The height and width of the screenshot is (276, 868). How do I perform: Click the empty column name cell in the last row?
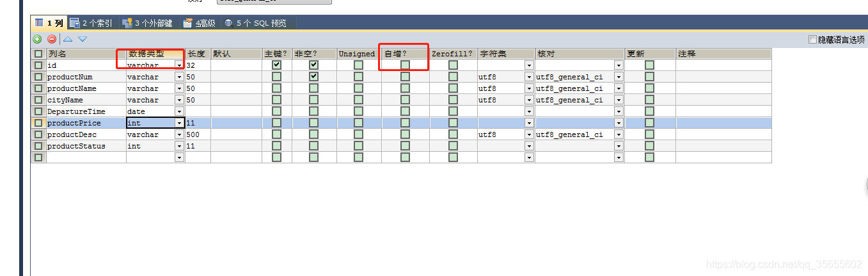pyautogui.click(x=86, y=158)
